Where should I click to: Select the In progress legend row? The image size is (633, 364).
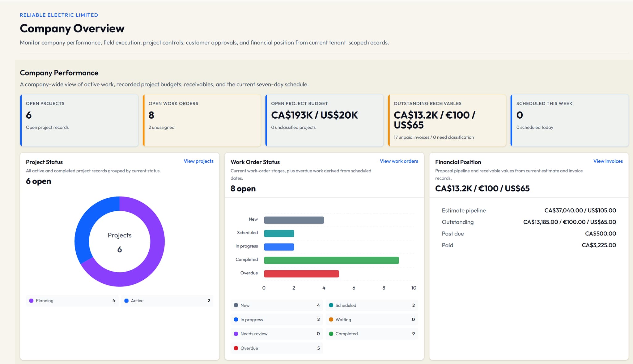[277, 320]
